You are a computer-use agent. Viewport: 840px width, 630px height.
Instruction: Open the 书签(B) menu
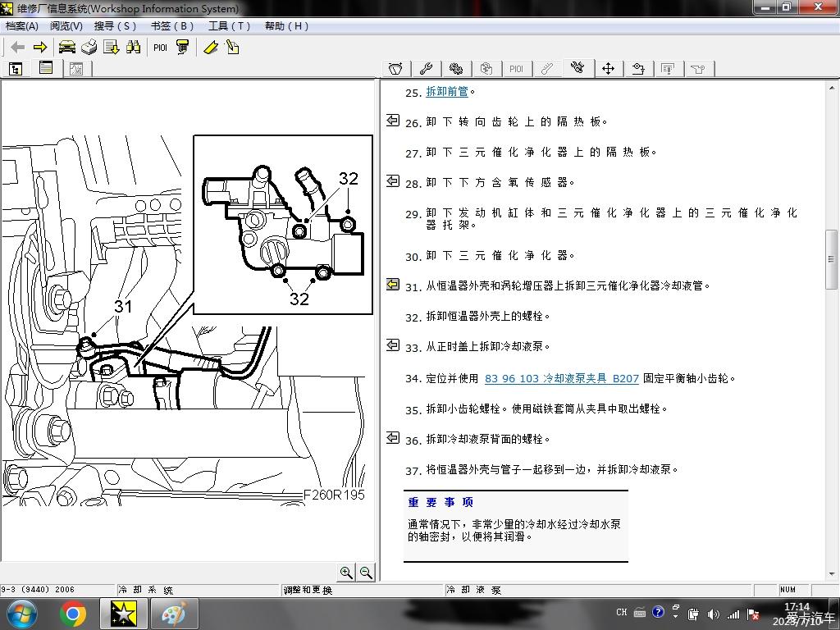172,25
